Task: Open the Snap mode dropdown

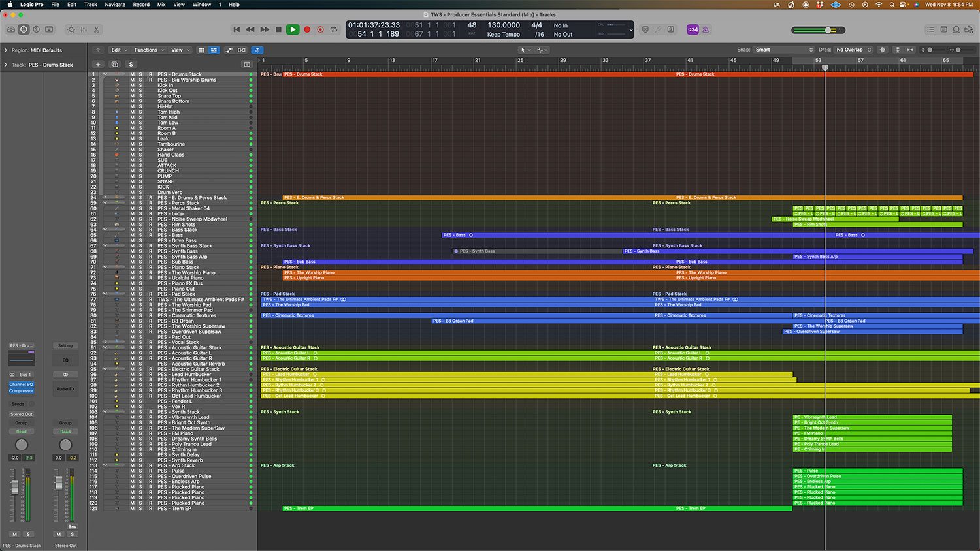Action: pos(783,50)
